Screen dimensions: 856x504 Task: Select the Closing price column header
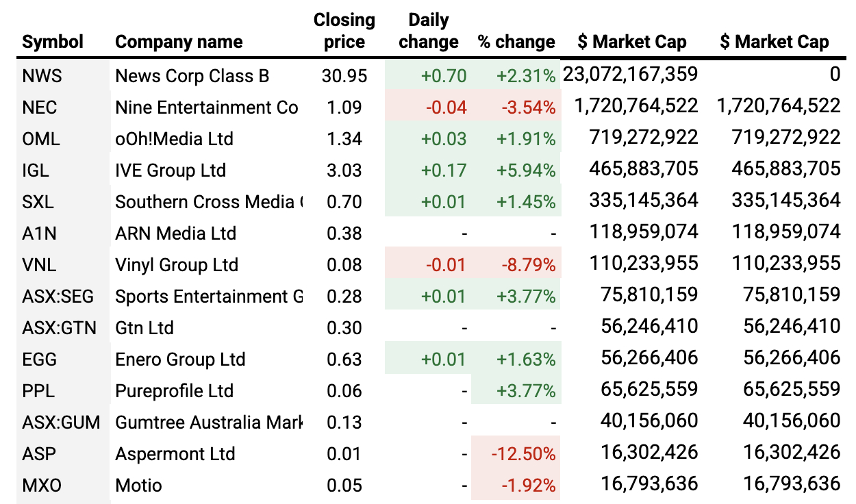click(x=344, y=31)
